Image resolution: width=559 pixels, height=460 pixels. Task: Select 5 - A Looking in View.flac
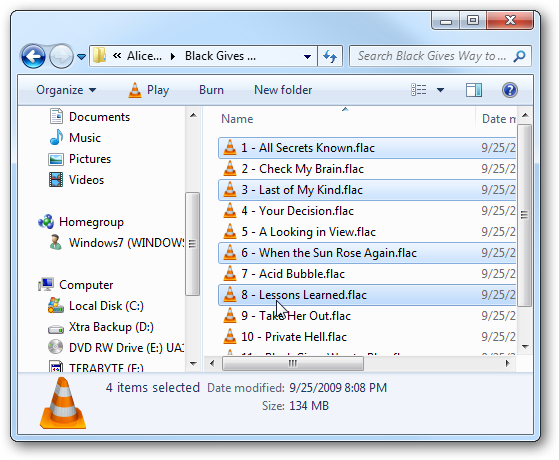click(367, 232)
